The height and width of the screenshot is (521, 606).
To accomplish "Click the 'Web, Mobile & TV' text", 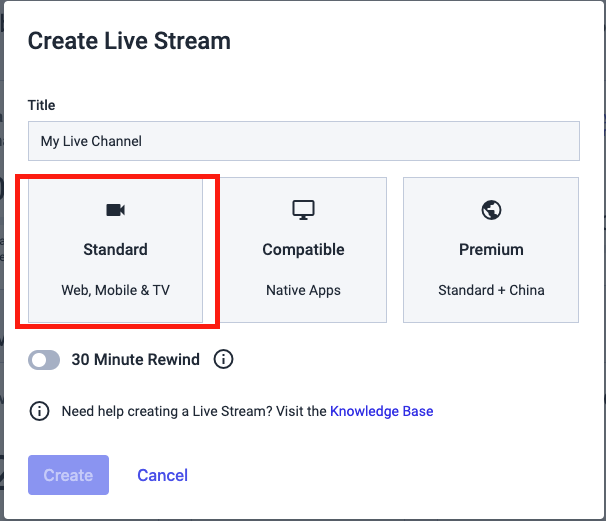I will 115,290.
